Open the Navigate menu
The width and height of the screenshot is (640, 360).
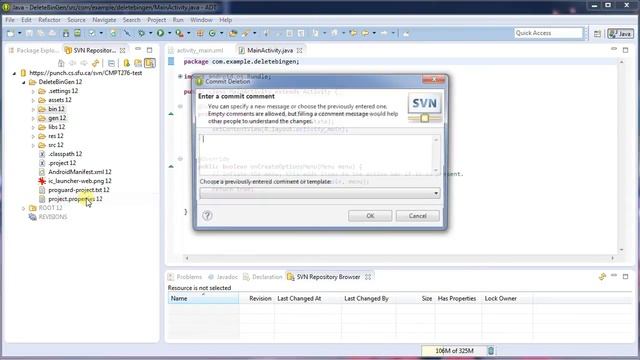(x=104, y=20)
